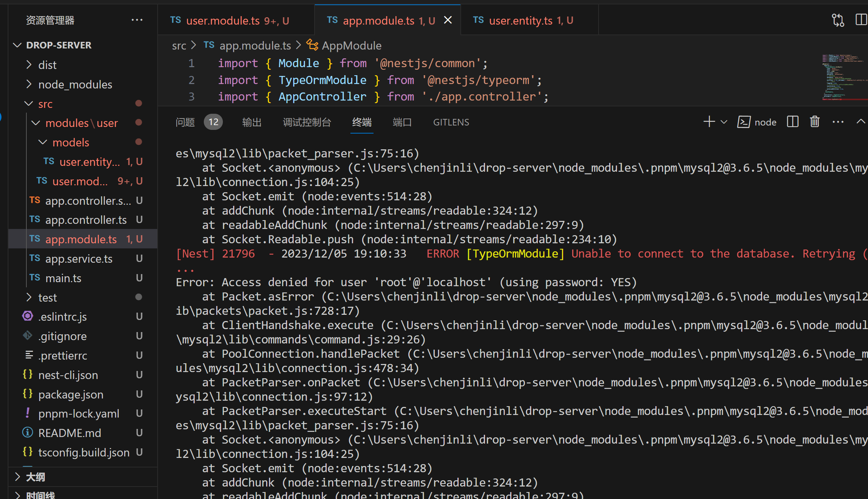
Task: Close the app.module.ts editor tab
Action: 448,20
